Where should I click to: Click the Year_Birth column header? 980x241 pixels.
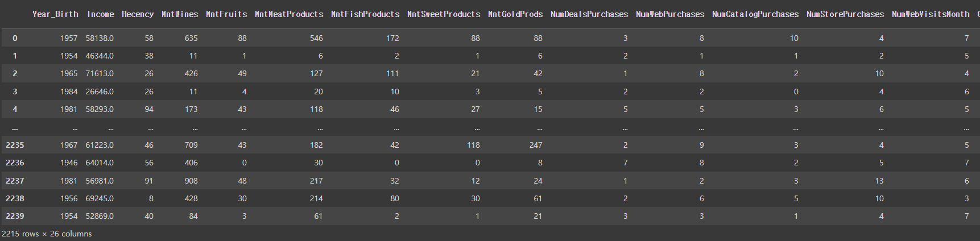[55, 14]
